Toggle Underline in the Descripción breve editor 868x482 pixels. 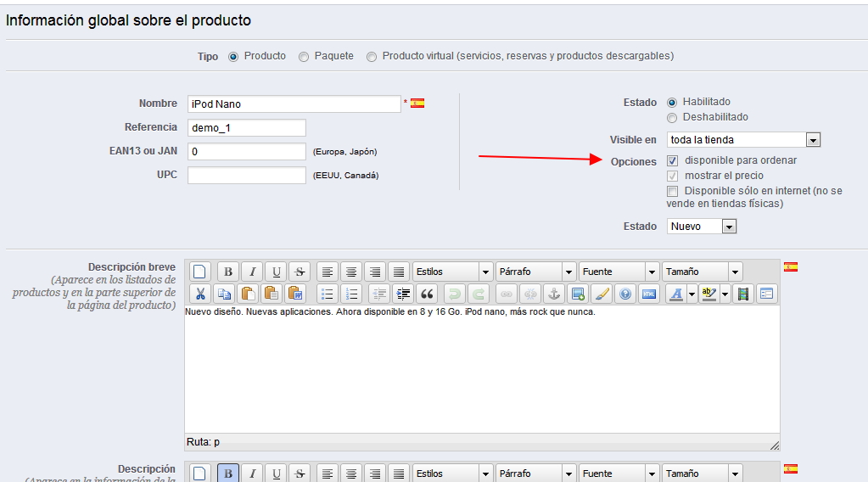point(276,272)
